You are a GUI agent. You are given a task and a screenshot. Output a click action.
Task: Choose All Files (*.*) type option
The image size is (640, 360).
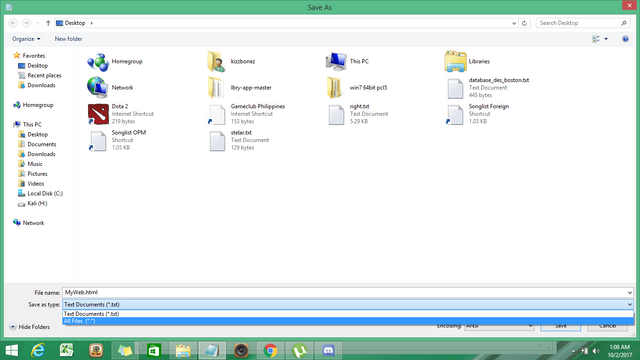click(348, 321)
